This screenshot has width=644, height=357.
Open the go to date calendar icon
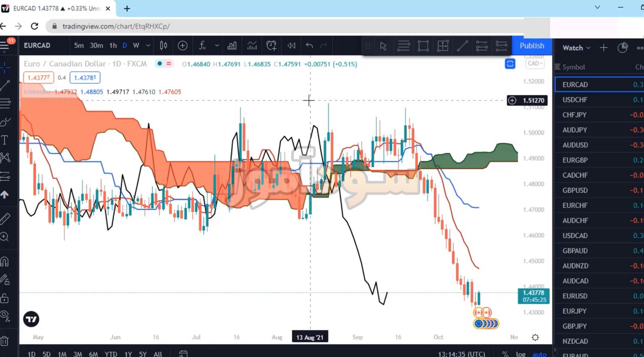pyautogui.click(x=183, y=353)
